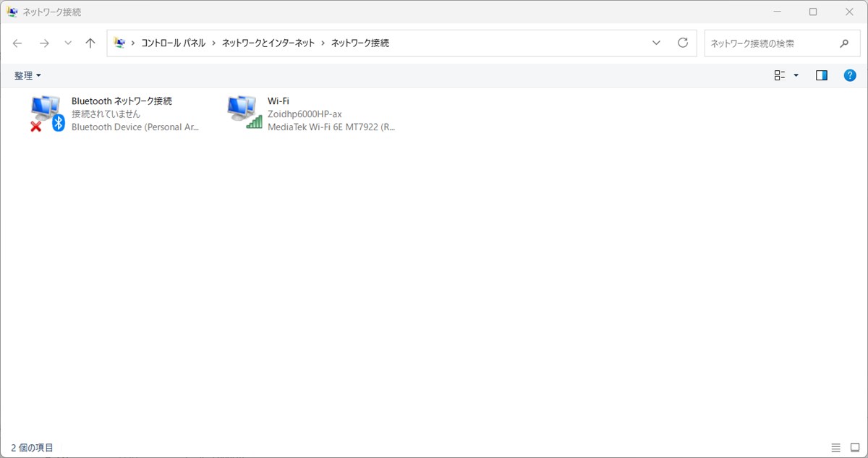
Task: Select the Wi-Fi adapter icon
Action: click(x=244, y=113)
